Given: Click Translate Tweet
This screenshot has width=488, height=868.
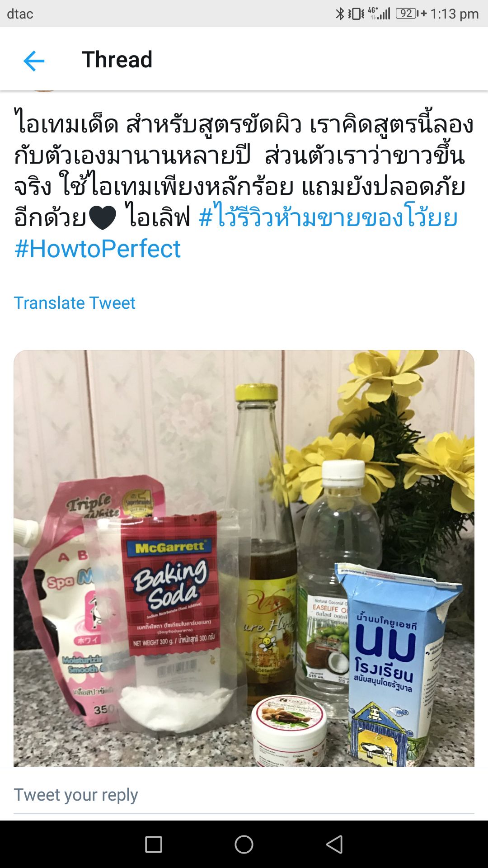Looking at the screenshot, I should 75,303.
